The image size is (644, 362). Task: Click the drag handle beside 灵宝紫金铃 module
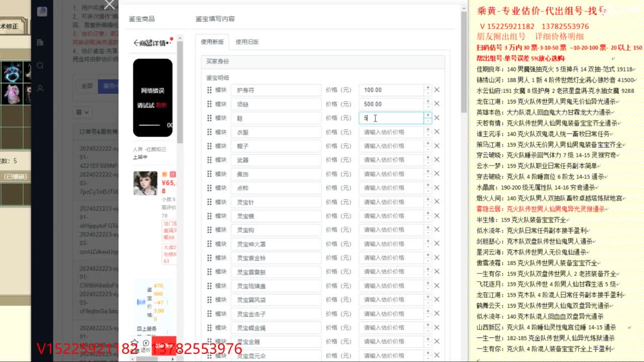(x=209, y=258)
